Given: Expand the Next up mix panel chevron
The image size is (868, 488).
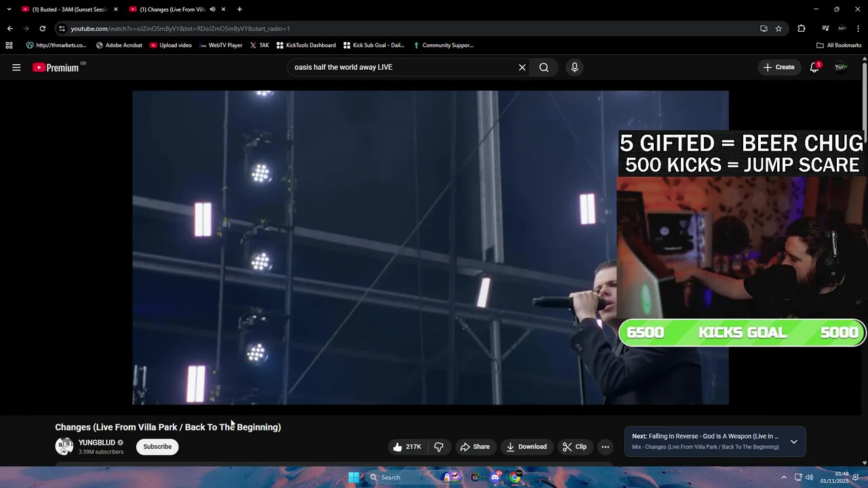Looking at the screenshot, I should click(x=793, y=442).
